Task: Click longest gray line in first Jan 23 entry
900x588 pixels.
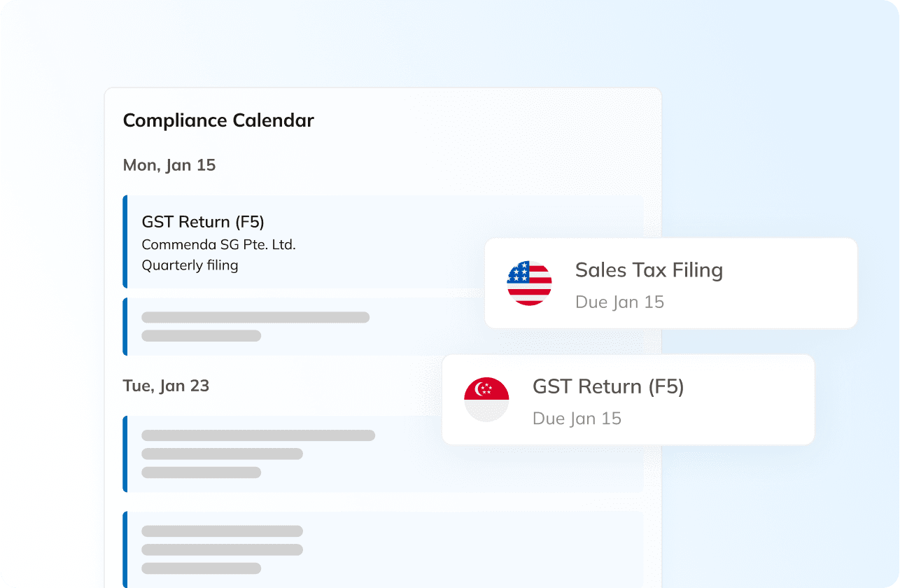Action: click(x=258, y=435)
